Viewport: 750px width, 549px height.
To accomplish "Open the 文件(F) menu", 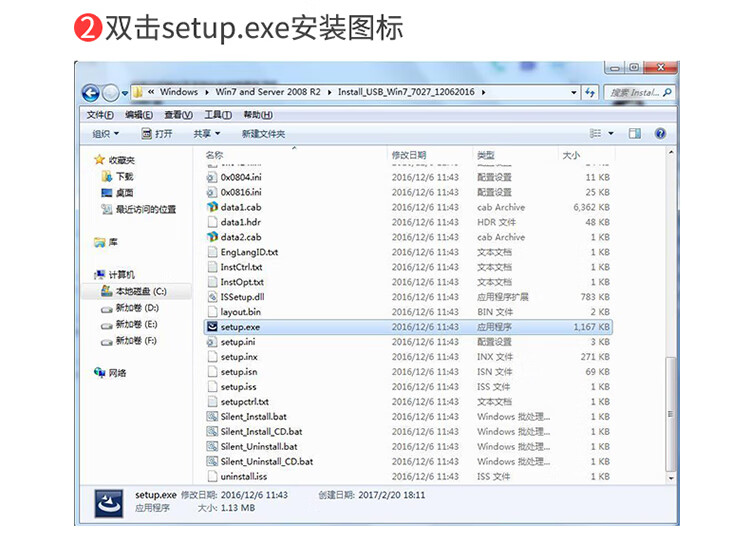I will click(x=100, y=115).
